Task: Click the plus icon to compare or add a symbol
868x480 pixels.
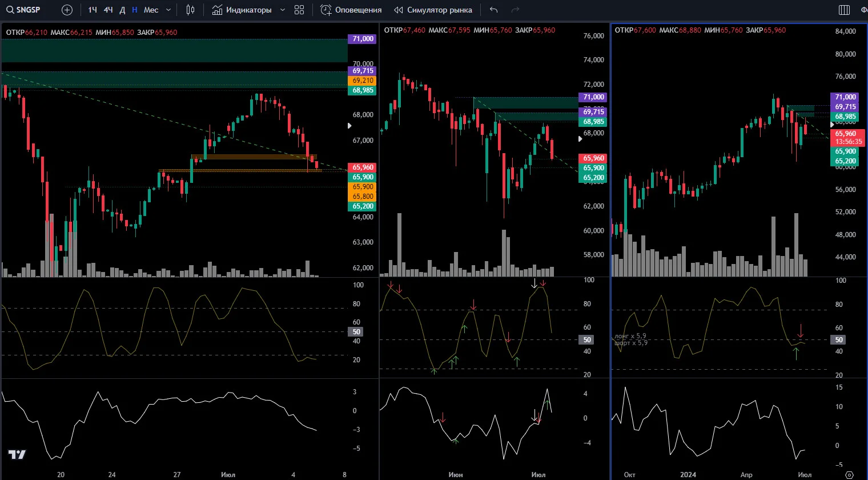Action: (x=67, y=10)
